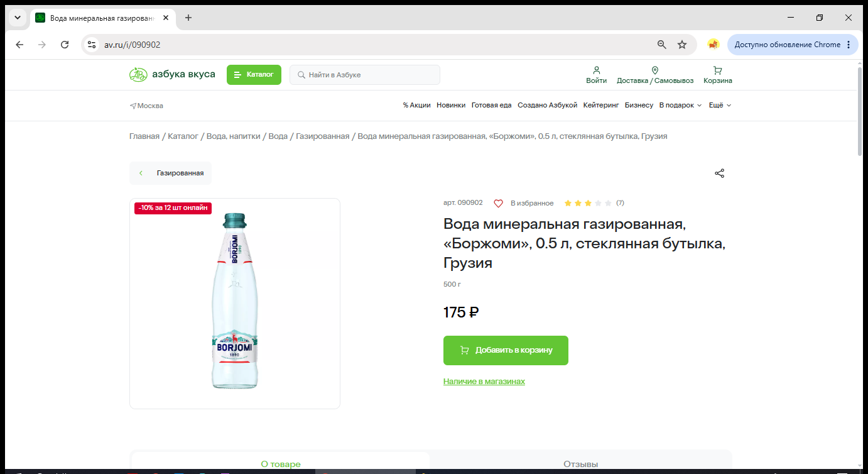Toggle the heart favorite icon
The image size is (868, 474).
click(498, 203)
